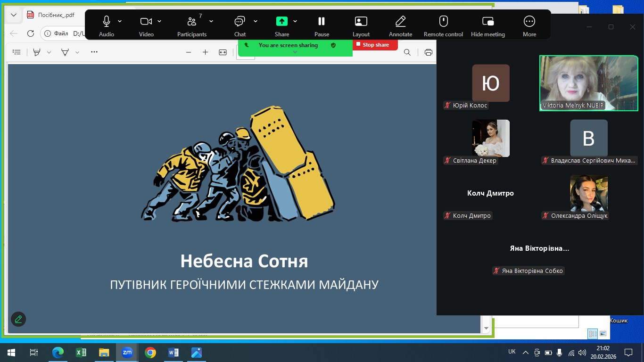Open the volume control in tray

tap(582, 353)
